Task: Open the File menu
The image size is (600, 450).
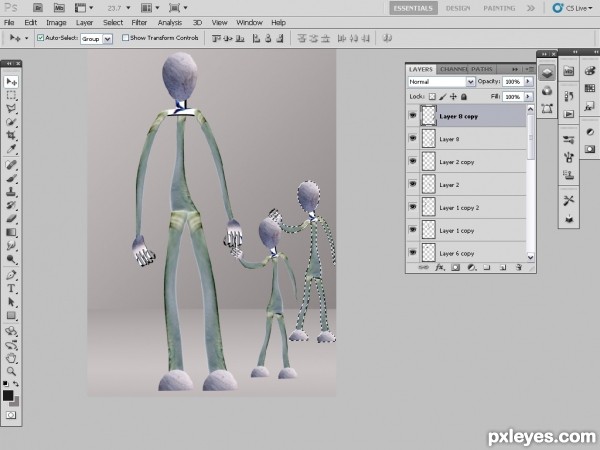Action: 9,23
